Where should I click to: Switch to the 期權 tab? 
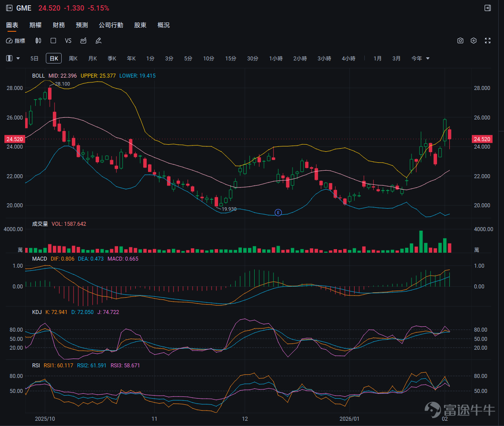[x=35, y=25]
